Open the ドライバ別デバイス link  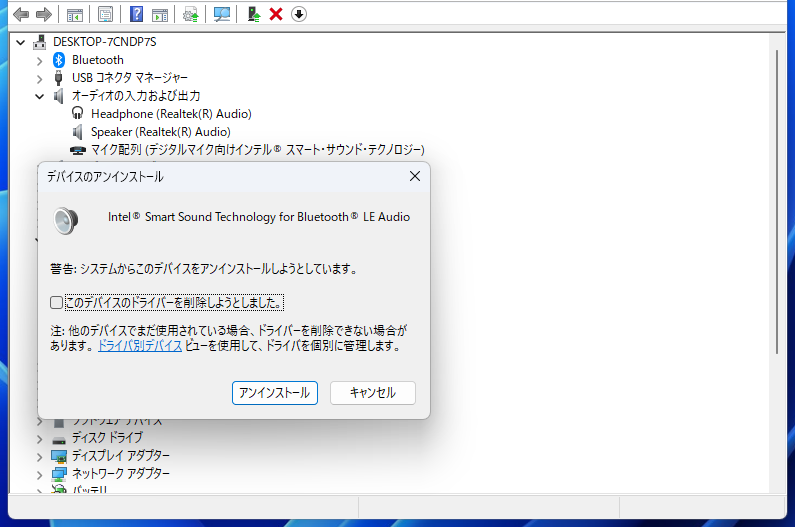(140, 346)
